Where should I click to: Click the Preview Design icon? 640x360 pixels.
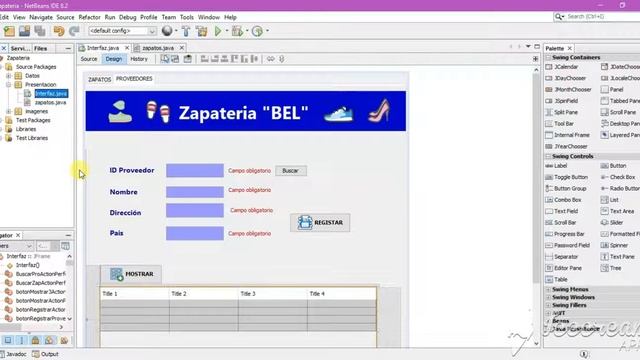pos(188,59)
